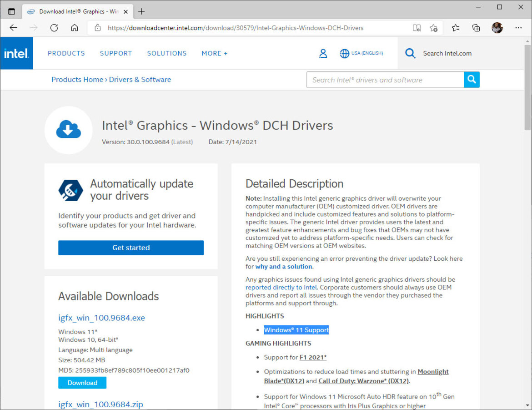Screen dimensions: 532x410
Task: Open the Favorites list
Action: coord(455,28)
